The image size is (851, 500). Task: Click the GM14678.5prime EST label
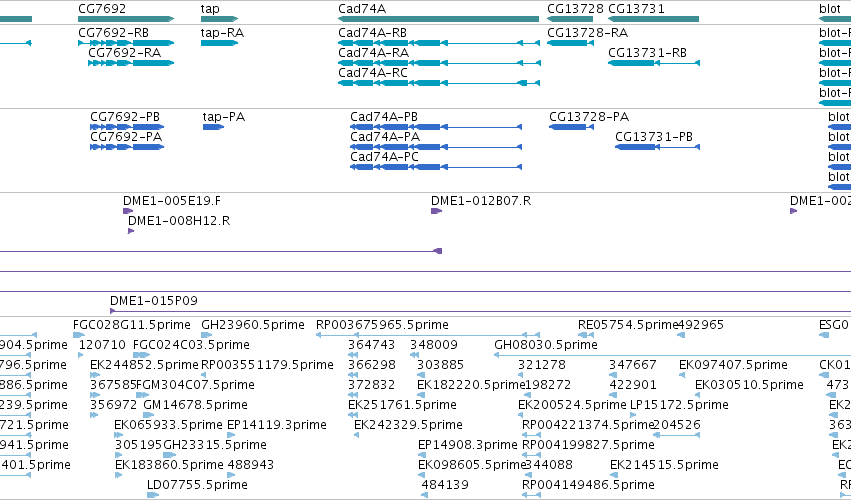[195, 405]
